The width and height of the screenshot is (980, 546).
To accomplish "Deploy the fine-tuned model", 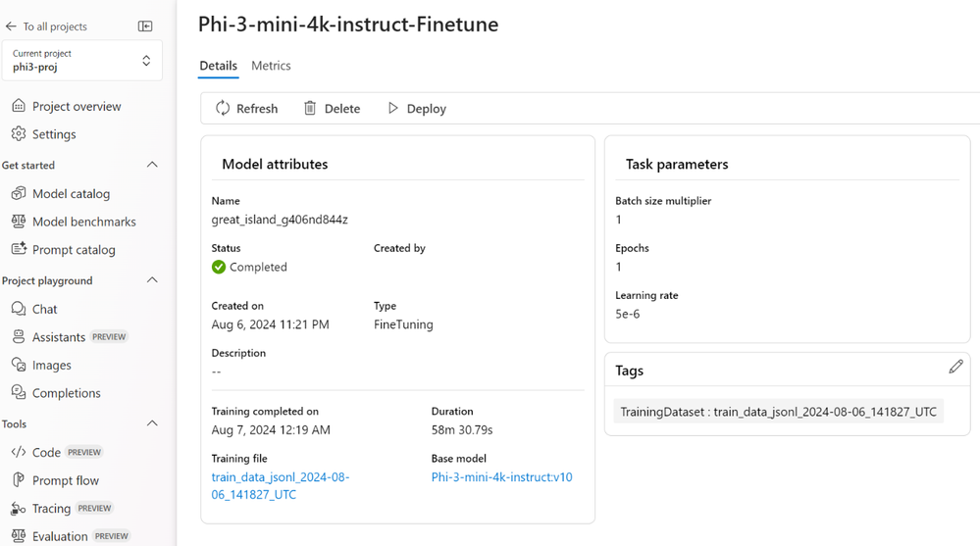I will coord(416,109).
